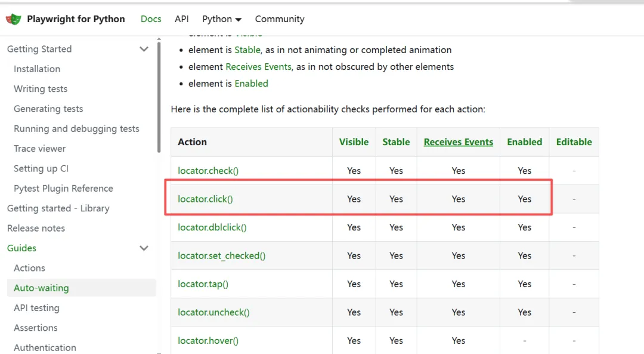The image size is (644, 354).
Task: Open the Pytest Plugin Reference page
Action: (63, 188)
